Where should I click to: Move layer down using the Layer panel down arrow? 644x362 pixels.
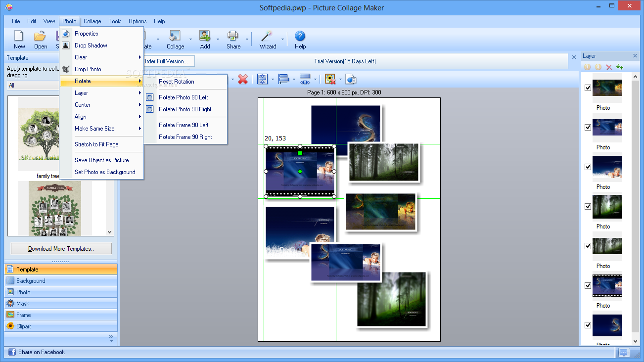(x=598, y=67)
